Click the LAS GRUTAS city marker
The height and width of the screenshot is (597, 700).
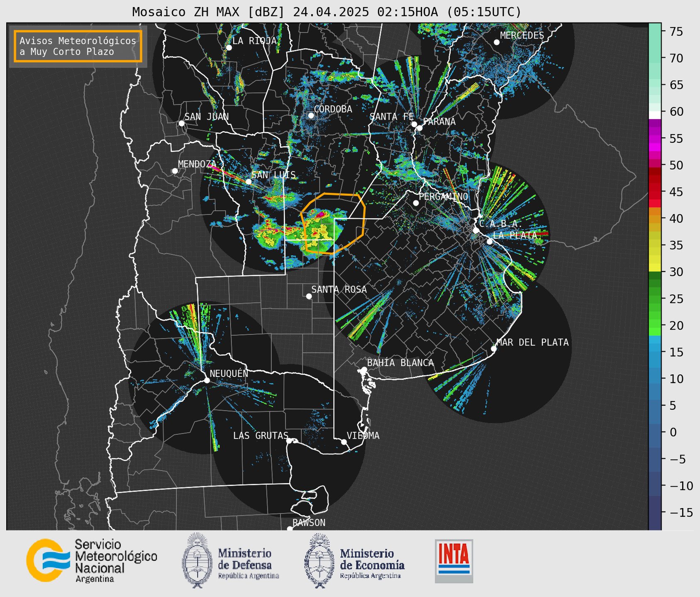pyautogui.click(x=289, y=440)
